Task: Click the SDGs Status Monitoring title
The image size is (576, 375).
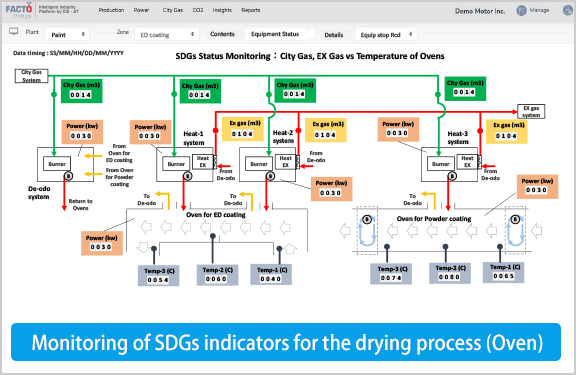Action: (x=310, y=56)
